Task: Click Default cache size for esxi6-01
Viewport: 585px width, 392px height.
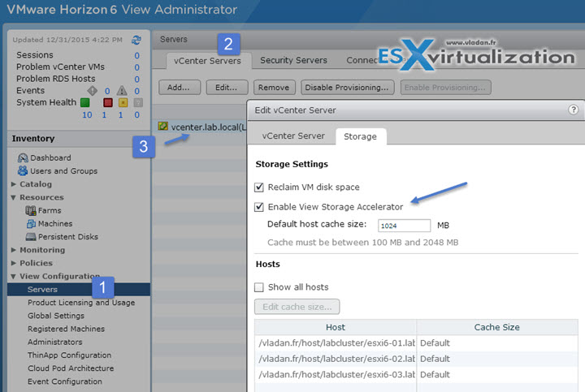Action: [x=435, y=342]
